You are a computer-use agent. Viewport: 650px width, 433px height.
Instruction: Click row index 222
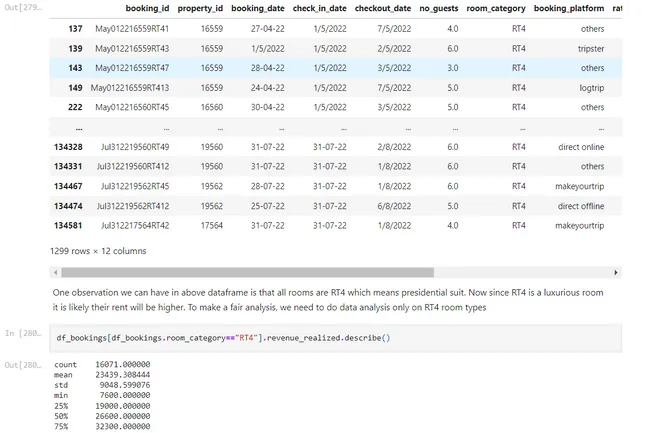click(x=75, y=107)
